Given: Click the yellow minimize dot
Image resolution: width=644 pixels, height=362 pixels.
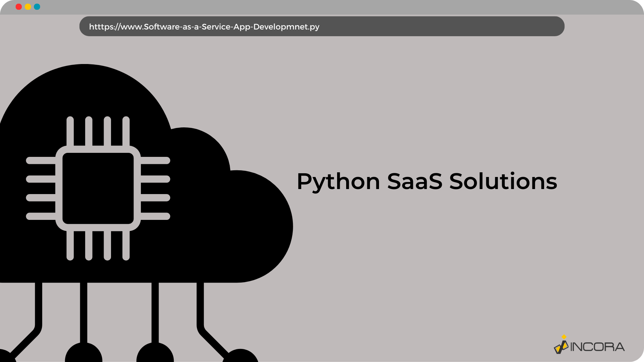Looking at the screenshot, I should 28,7.
